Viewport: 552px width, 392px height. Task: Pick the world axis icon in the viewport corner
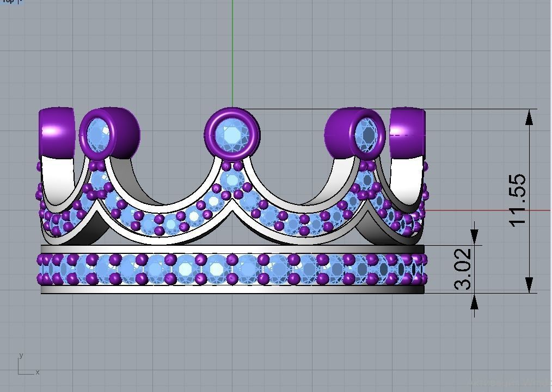pos(28,365)
